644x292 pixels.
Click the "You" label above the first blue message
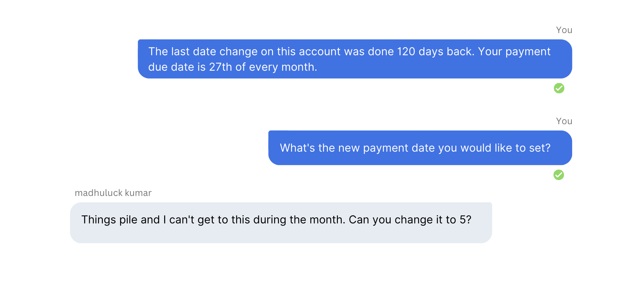pos(564,30)
